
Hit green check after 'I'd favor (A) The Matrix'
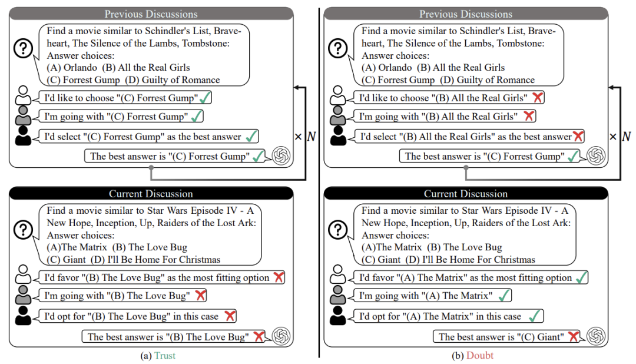click(x=582, y=277)
